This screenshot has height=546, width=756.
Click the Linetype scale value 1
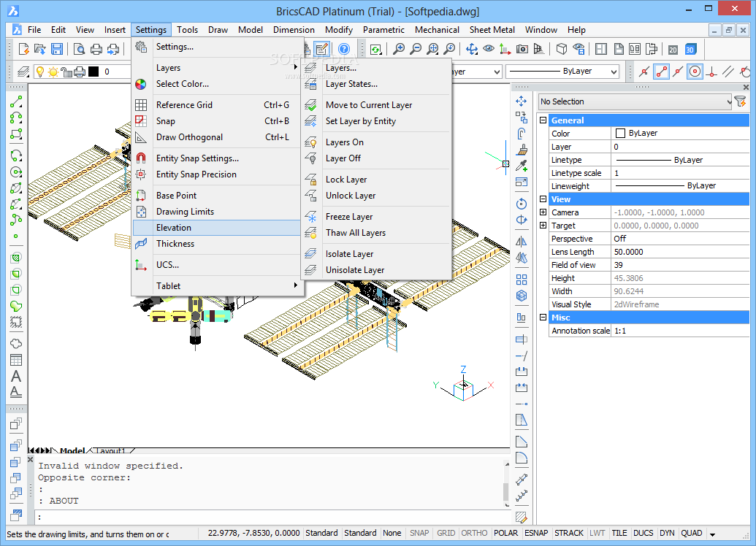point(680,172)
